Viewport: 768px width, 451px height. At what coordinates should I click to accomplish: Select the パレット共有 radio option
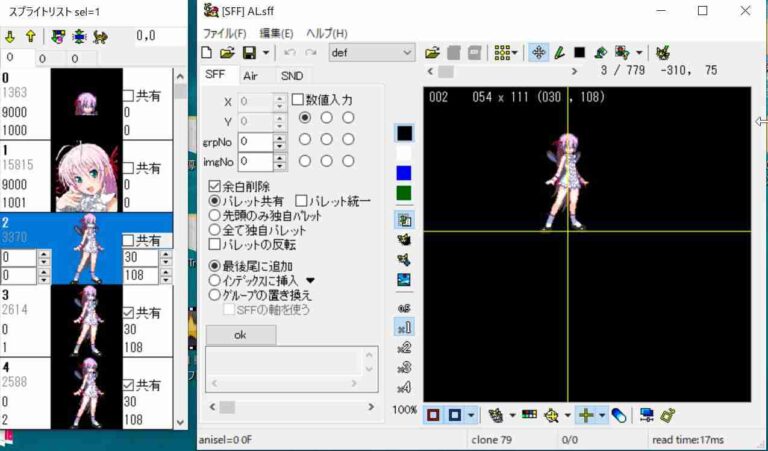pos(214,201)
